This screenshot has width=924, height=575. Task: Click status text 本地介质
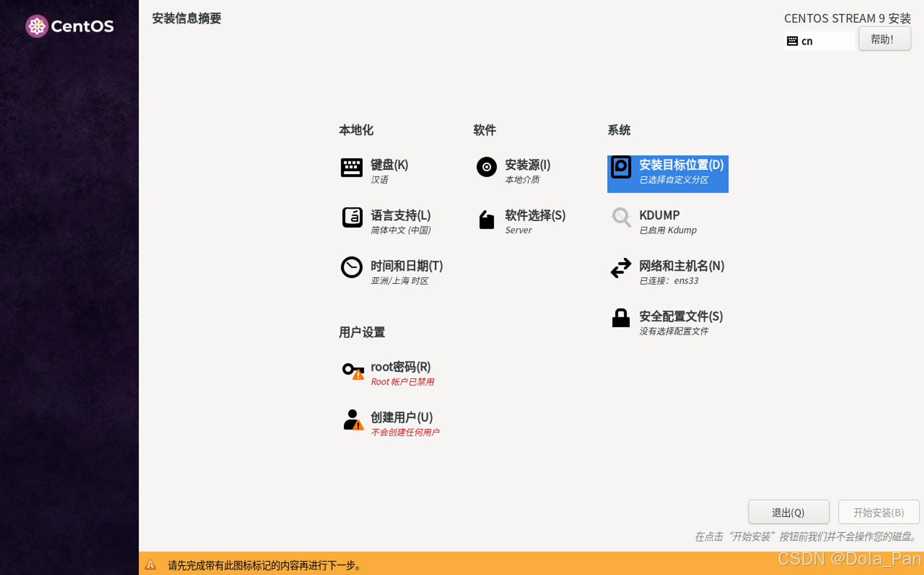(522, 180)
